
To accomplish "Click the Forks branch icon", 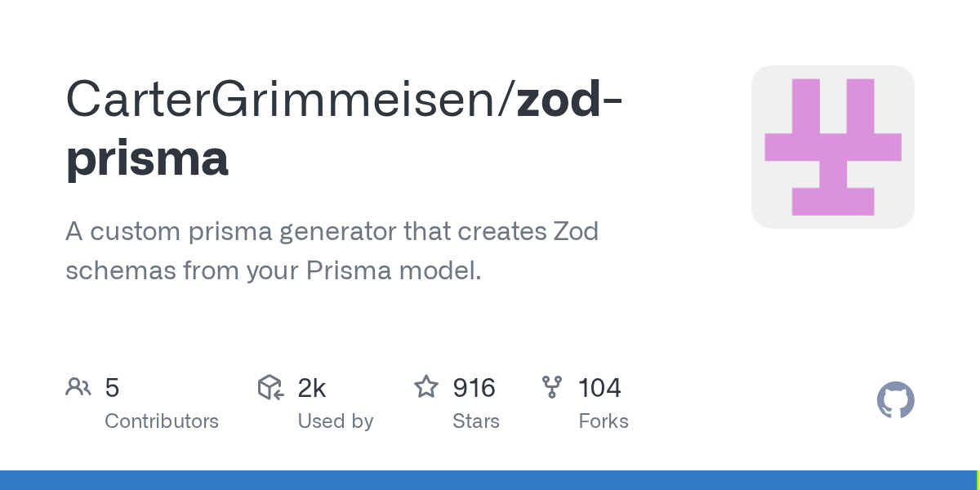I will point(552,387).
